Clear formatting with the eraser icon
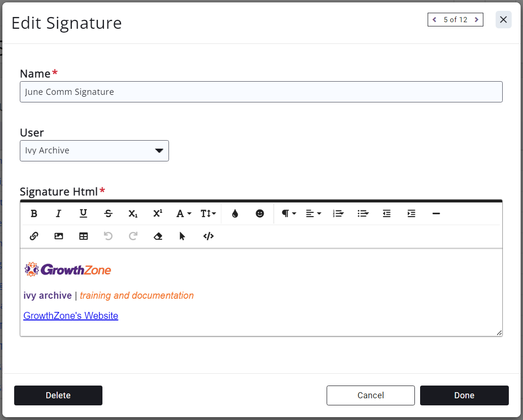523x420 pixels. click(158, 236)
